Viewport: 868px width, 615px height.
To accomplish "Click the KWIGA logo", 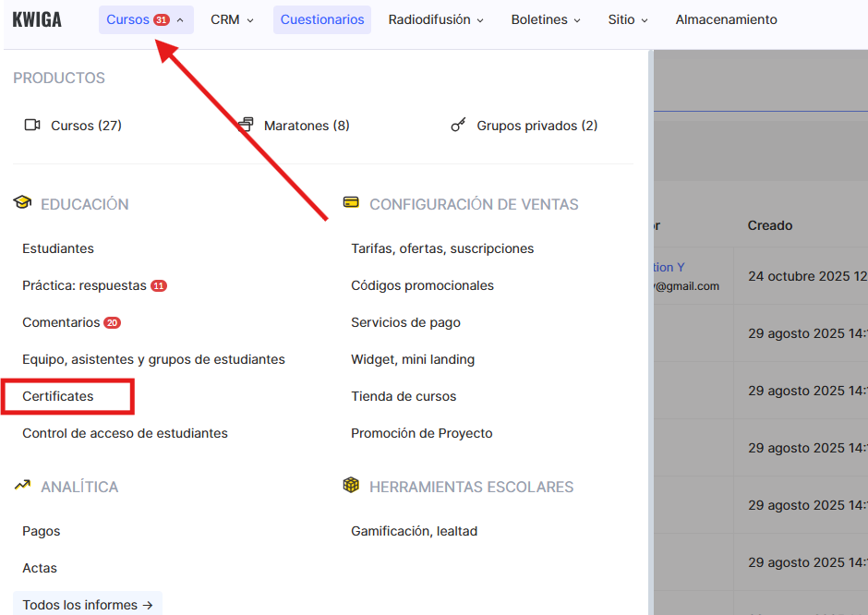I will point(37,19).
